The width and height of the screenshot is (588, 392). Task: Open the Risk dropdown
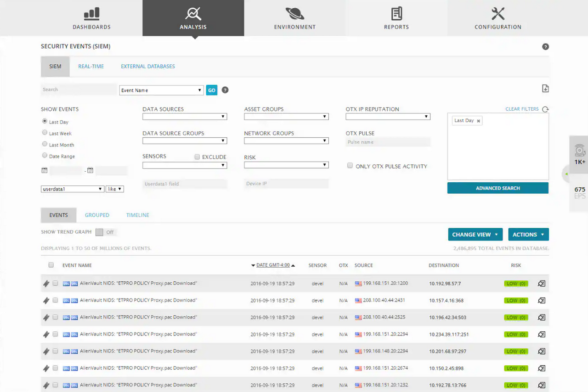(286, 165)
